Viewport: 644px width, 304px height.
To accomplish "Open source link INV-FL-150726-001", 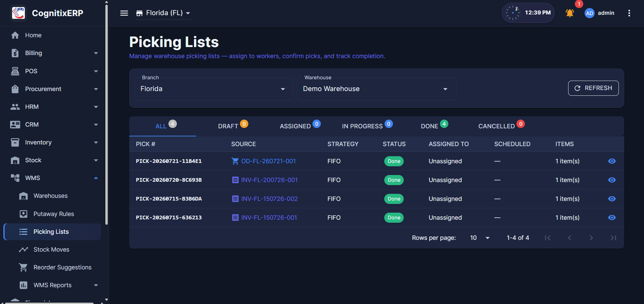I will click(269, 218).
